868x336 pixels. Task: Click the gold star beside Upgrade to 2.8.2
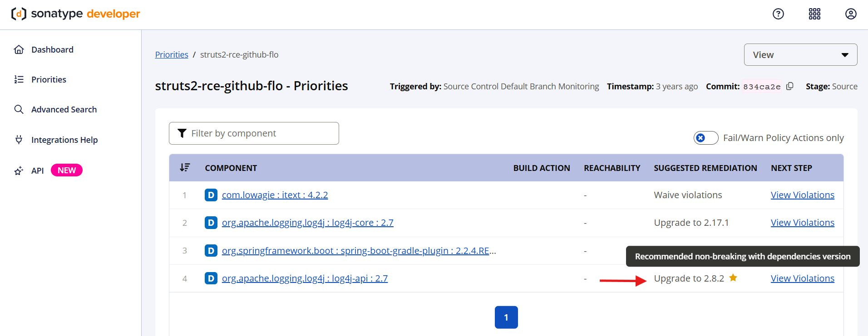coord(733,278)
